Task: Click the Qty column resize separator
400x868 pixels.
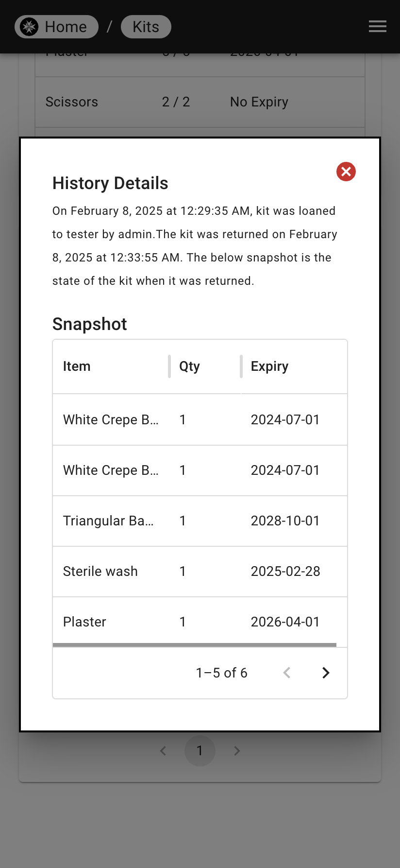Action: [241, 366]
